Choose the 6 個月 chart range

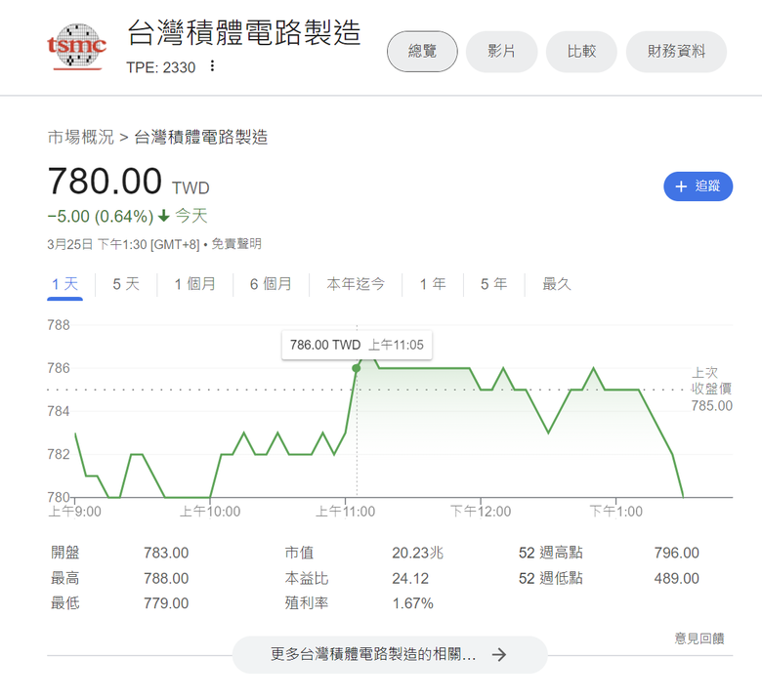pos(271,284)
